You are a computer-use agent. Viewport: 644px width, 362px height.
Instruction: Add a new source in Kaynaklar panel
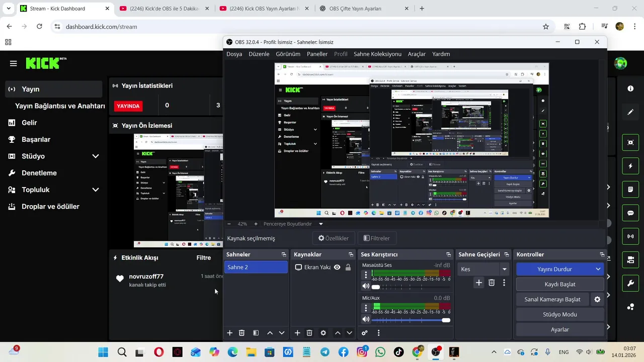[297, 333]
